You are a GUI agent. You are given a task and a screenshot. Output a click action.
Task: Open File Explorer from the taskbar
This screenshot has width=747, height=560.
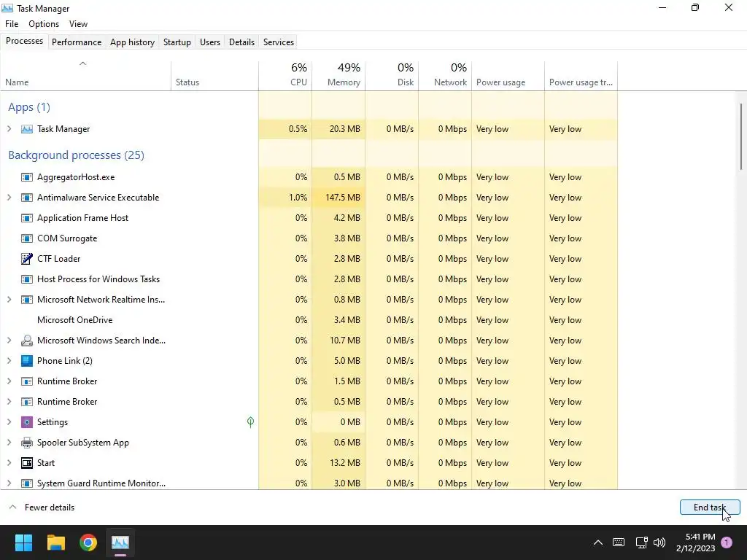pyautogui.click(x=55, y=542)
